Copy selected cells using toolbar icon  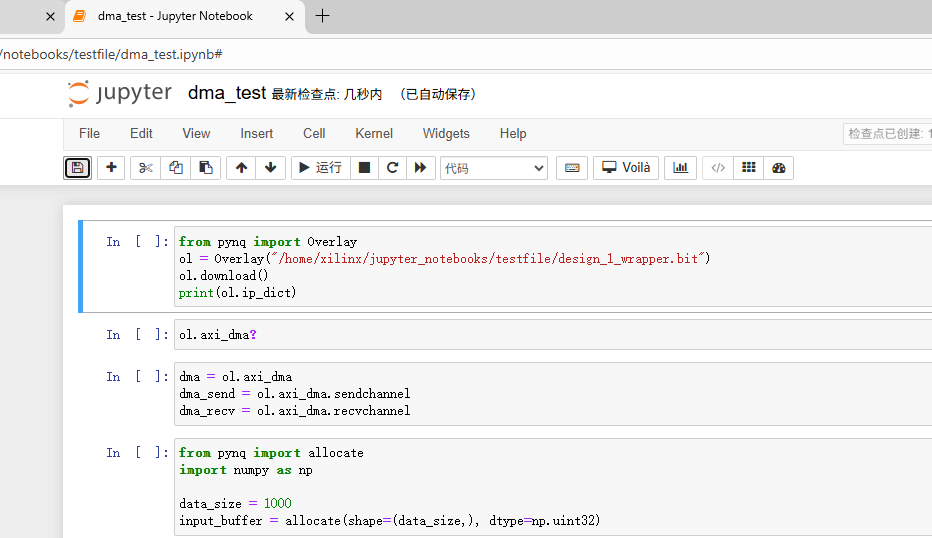coord(176,168)
